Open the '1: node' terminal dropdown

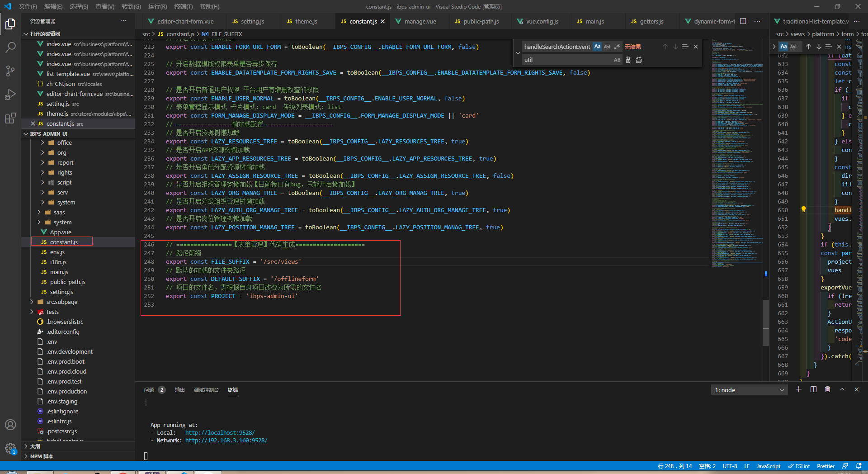pos(749,390)
